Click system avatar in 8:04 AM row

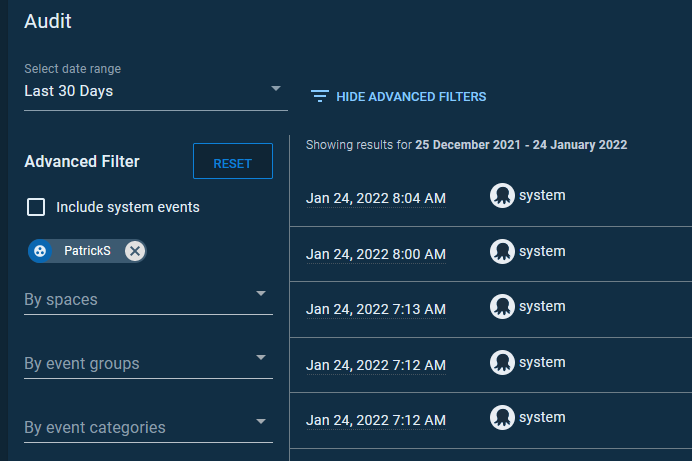point(502,195)
